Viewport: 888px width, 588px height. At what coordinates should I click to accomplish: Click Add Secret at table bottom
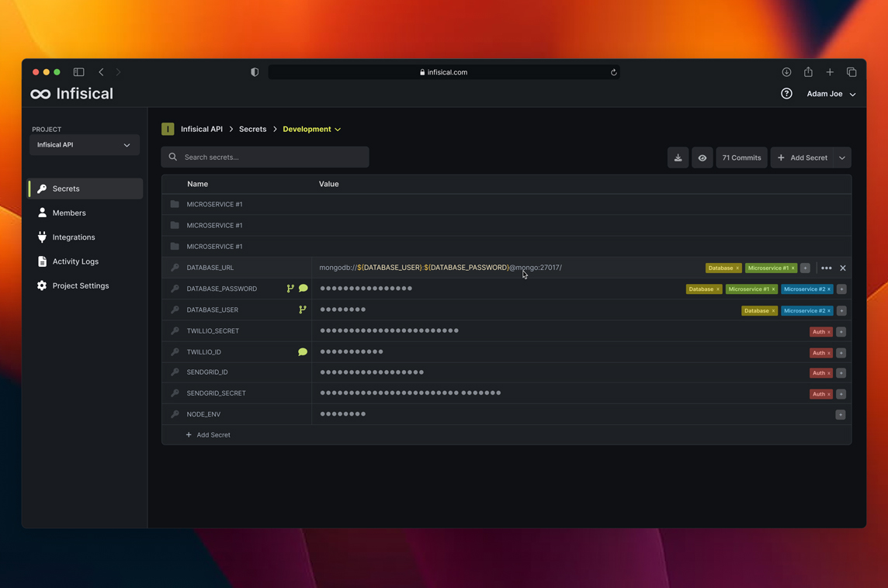[x=208, y=435]
